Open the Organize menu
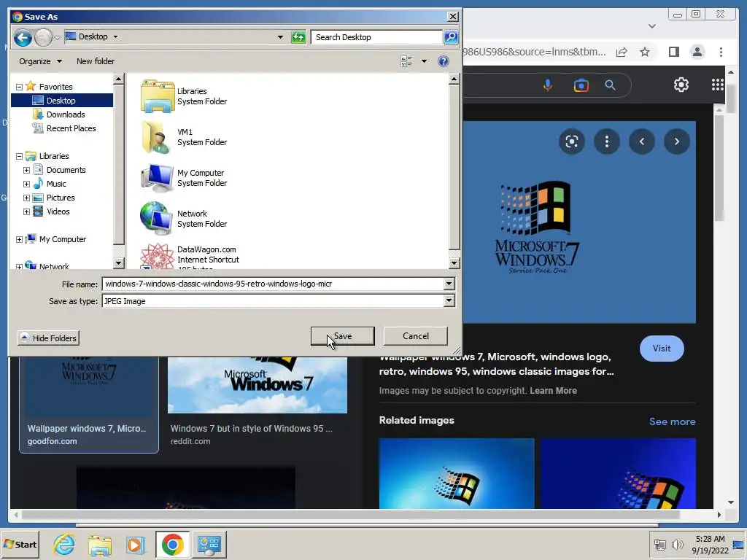747x560 pixels. tap(40, 61)
